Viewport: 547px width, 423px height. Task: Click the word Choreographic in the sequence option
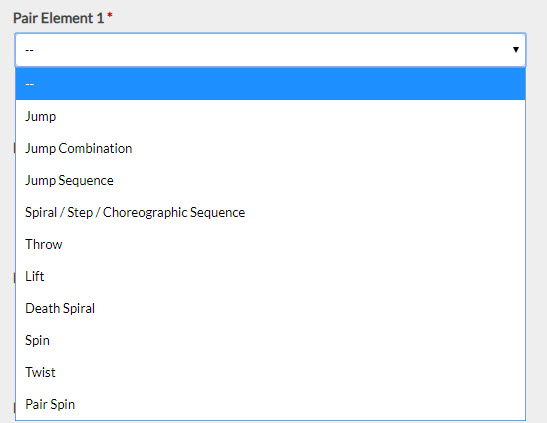tap(145, 213)
